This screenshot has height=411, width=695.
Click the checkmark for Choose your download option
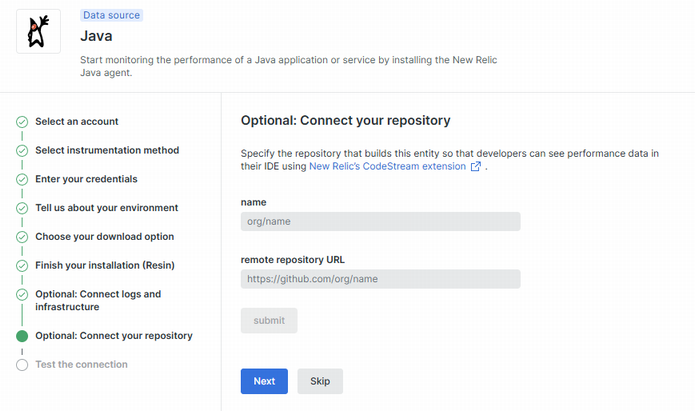[x=22, y=237]
